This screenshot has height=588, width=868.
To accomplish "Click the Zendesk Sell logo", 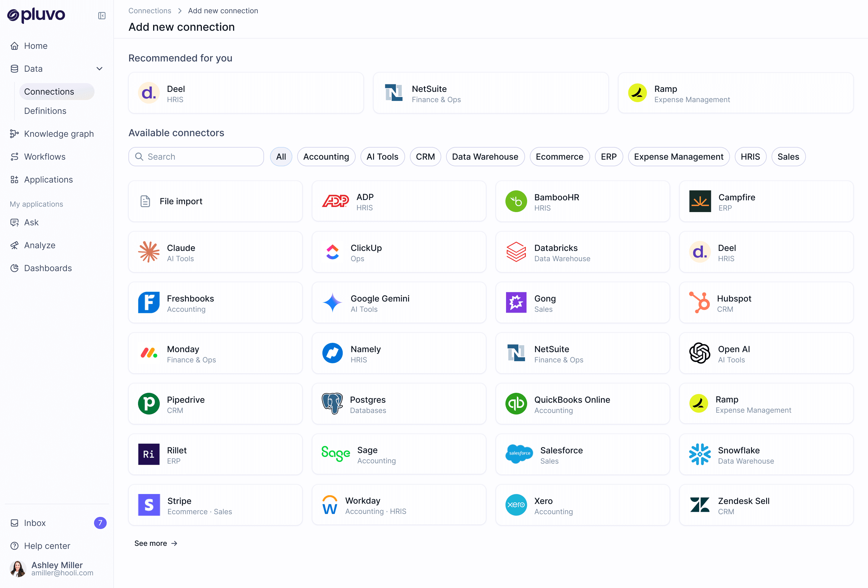I will (700, 505).
